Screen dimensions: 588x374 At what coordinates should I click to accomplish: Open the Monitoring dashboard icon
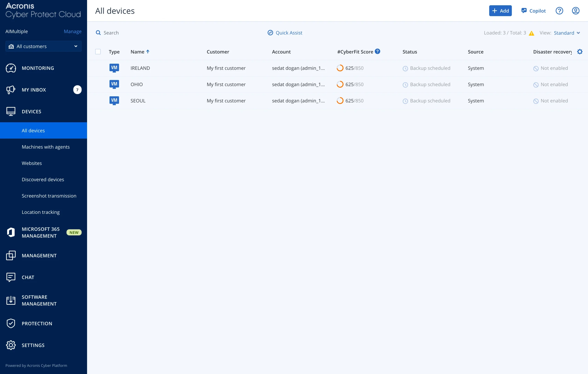tap(11, 68)
